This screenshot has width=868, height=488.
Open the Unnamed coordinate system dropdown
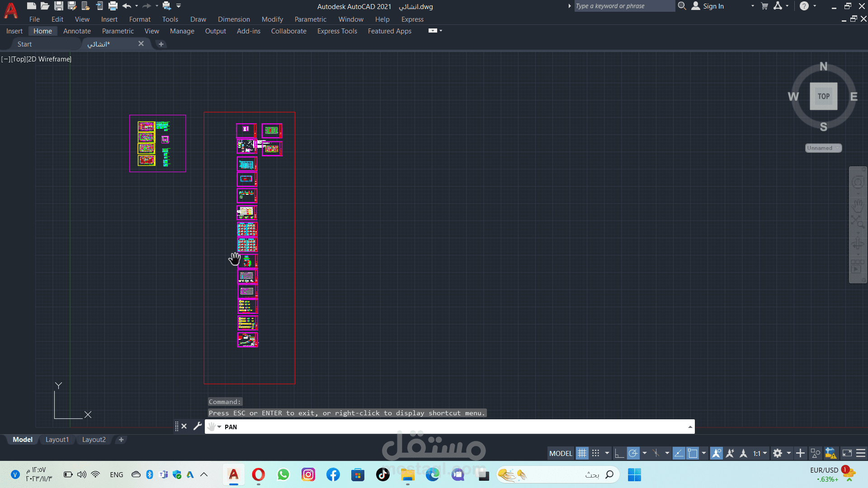coord(823,148)
